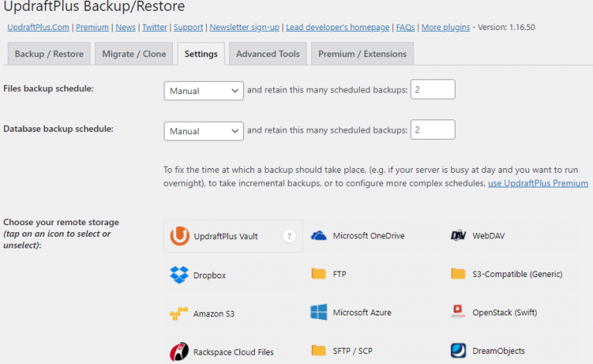The height and width of the screenshot is (364, 593).
Task: Switch to the Backup / Restore tab
Action: click(49, 54)
